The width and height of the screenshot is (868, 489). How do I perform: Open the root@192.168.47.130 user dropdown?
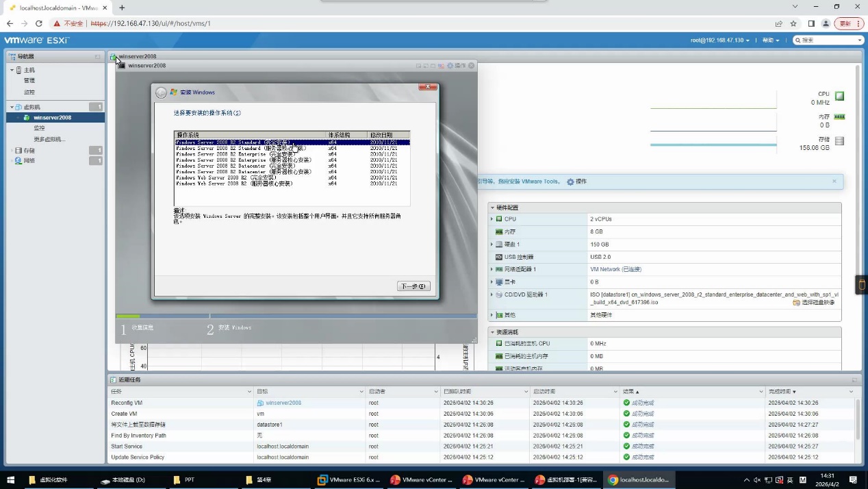[x=719, y=40]
